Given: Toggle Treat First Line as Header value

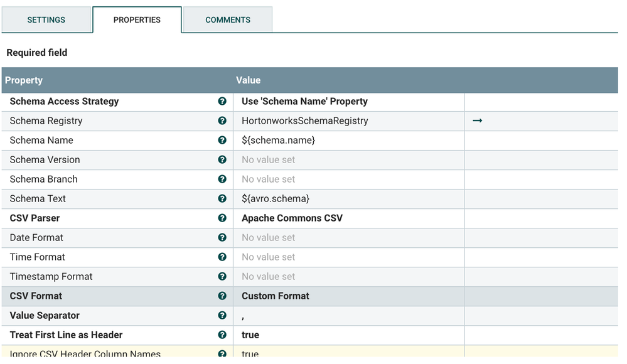Looking at the screenshot, I should 348,335.
